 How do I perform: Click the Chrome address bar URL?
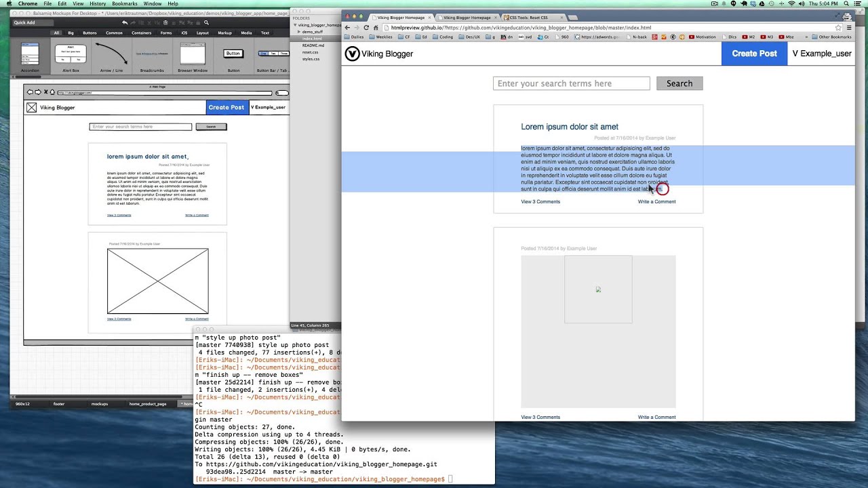[x=521, y=28]
